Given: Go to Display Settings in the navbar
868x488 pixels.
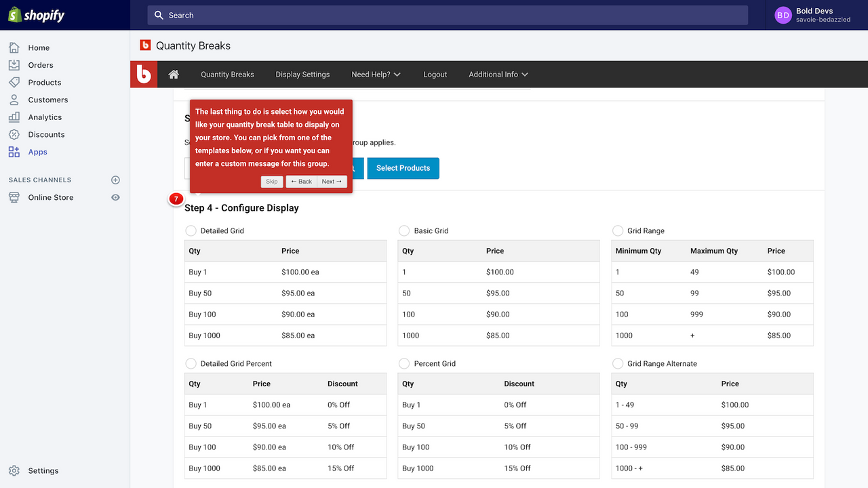Looking at the screenshot, I should (302, 75).
